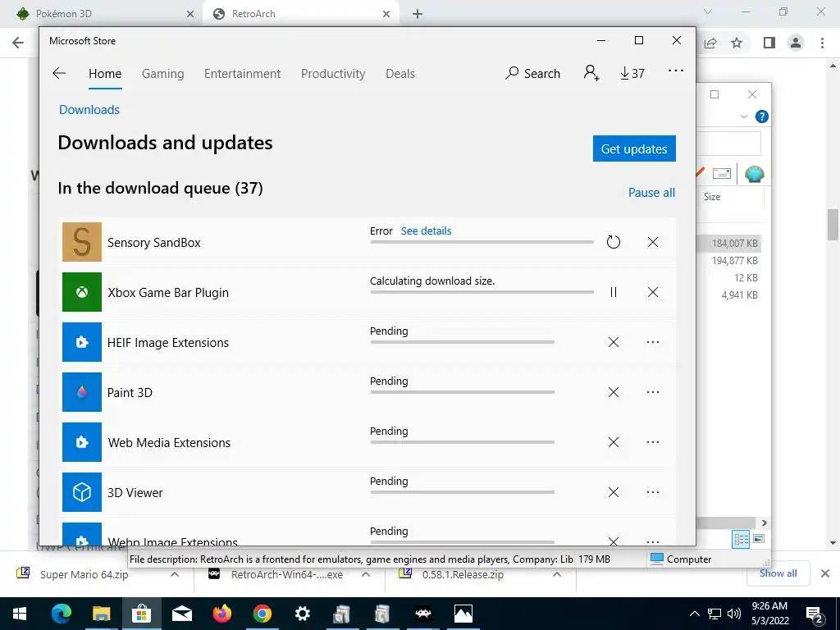The width and height of the screenshot is (840, 630).
Task: Open Firefox from taskbar
Action: (x=221, y=614)
